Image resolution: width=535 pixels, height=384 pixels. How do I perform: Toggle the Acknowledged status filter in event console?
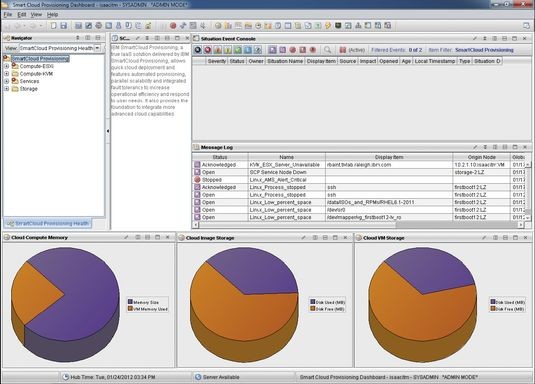(x=283, y=50)
